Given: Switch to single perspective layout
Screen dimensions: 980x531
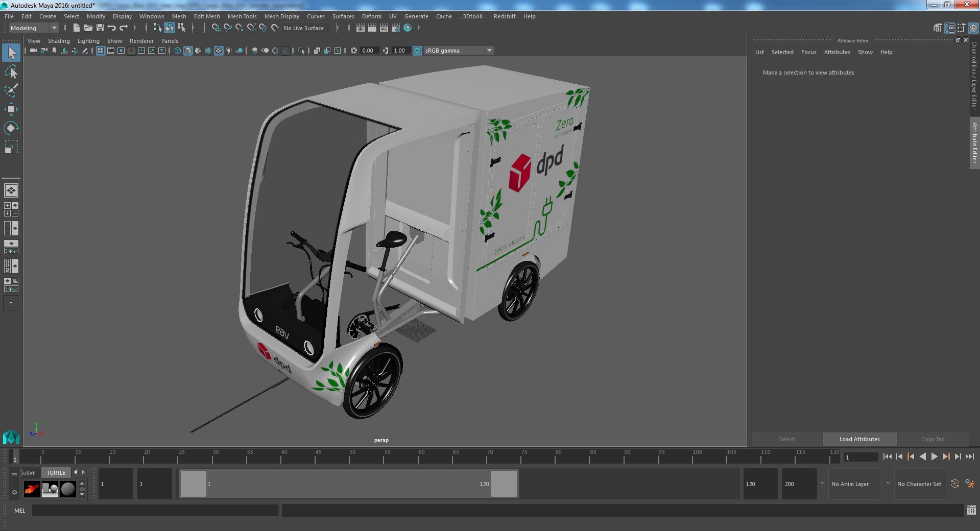Looking at the screenshot, I should [11, 190].
